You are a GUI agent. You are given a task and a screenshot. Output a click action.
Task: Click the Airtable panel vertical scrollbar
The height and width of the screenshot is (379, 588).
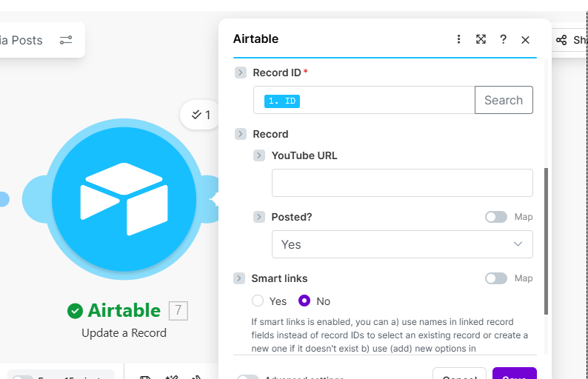(x=546, y=241)
